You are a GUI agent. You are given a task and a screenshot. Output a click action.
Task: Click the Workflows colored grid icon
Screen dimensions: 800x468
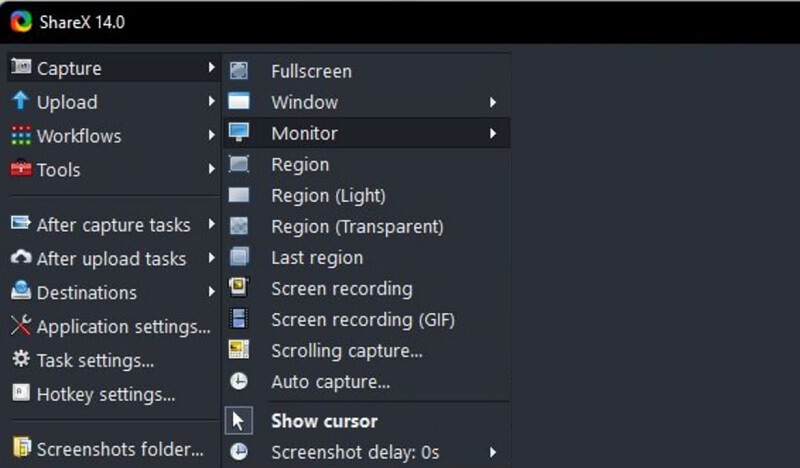pos(21,135)
